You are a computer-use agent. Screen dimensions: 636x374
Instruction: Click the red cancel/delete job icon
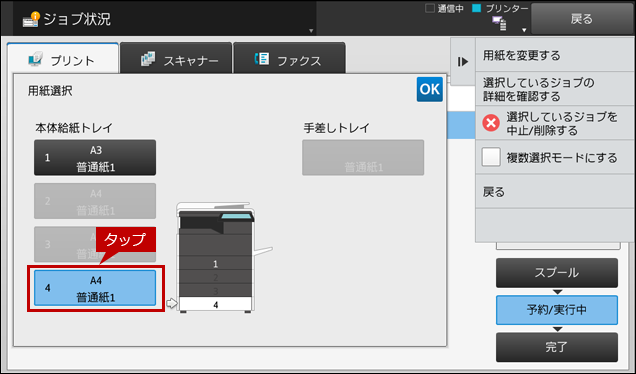tap(491, 123)
